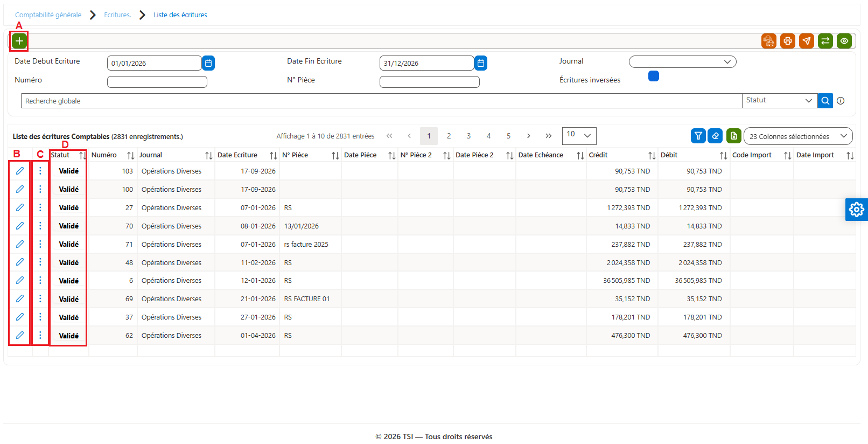Open the floating gear settings button
This screenshot has width=868, height=444.
point(857,210)
